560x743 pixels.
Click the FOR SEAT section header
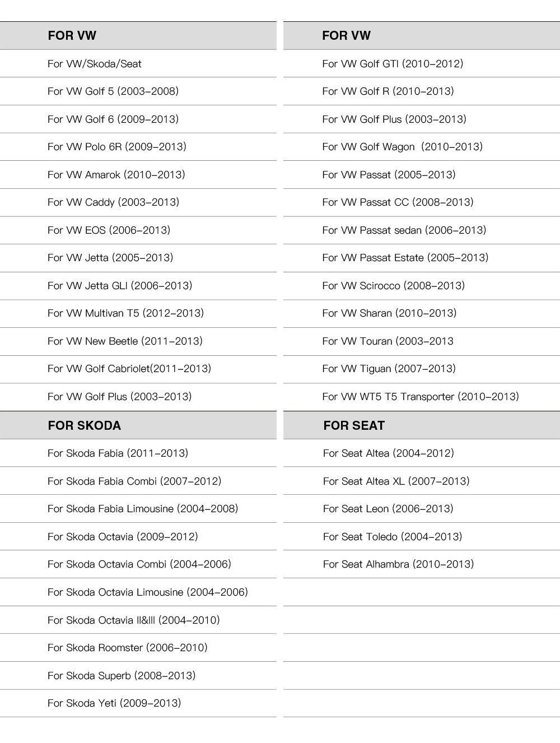(x=354, y=425)
